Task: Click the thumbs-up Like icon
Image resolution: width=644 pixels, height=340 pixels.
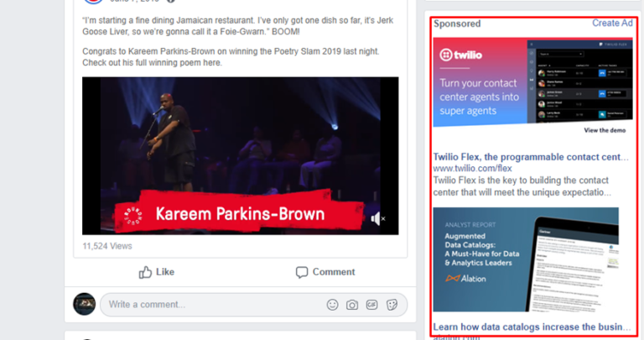Action: point(146,272)
